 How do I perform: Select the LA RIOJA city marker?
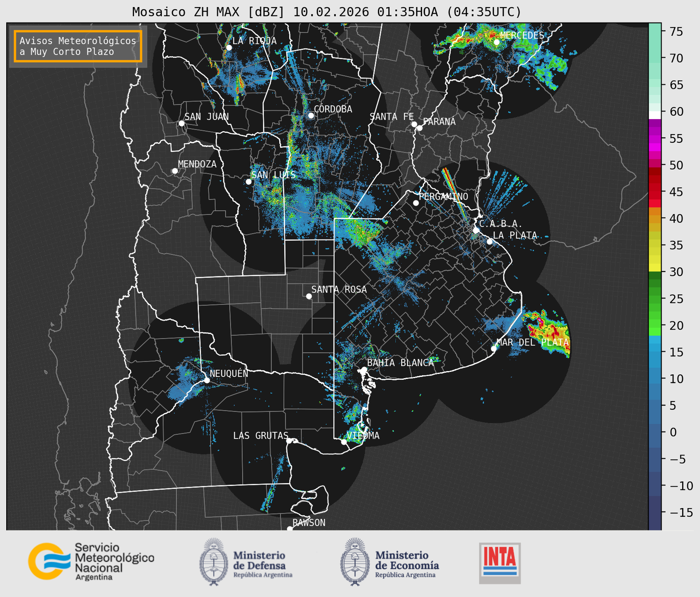(229, 47)
